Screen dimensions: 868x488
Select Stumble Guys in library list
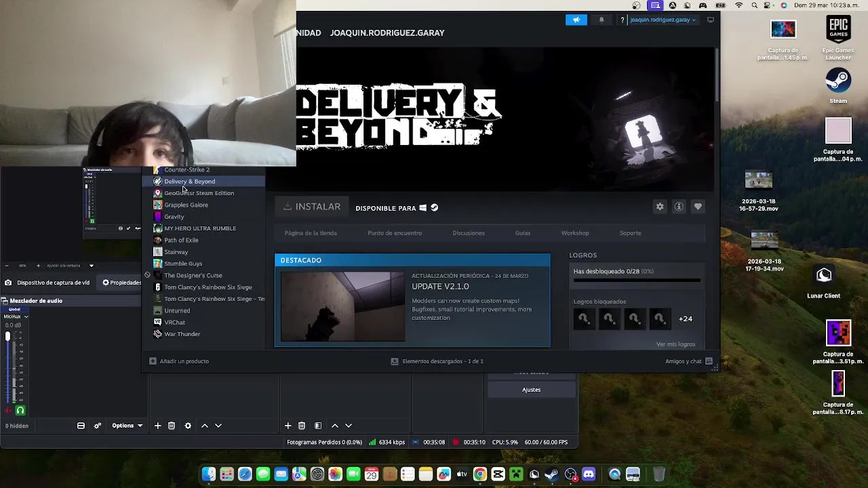coord(203,264)
